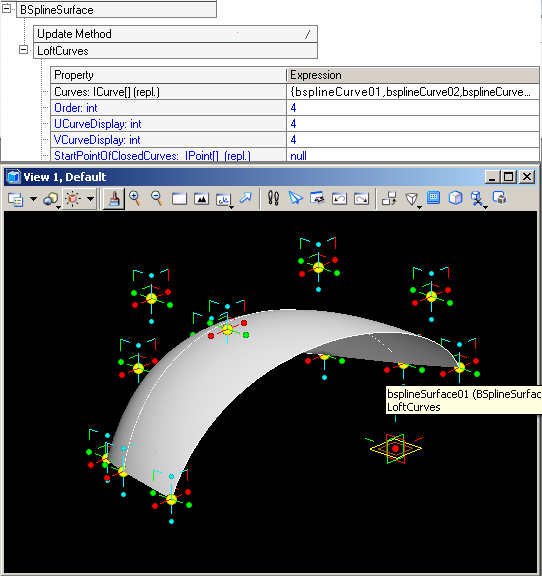Collapse the BSplineSurface tree node
The height and width of the screenshot is (576, 542).
(x=7, y=9)
